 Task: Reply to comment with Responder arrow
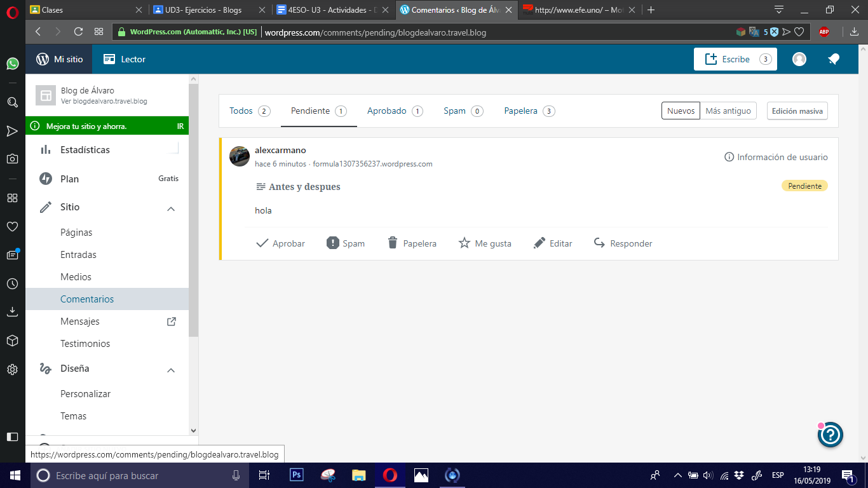pos(623,243)
